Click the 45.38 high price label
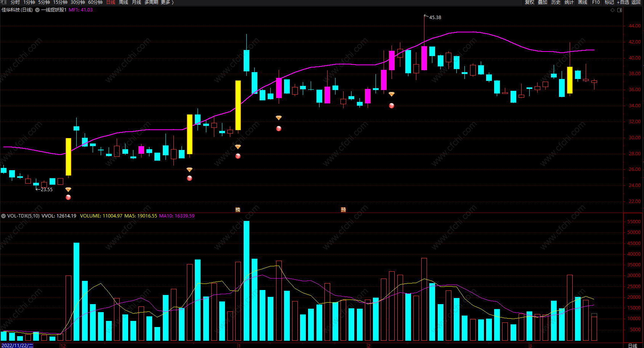Screen dimensions: 644x348 click(x=435, y=18)
